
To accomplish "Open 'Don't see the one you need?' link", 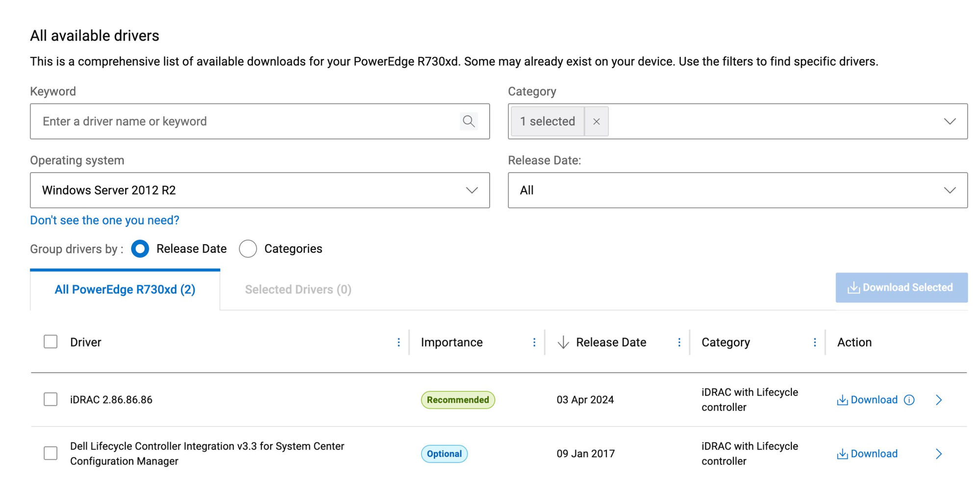I will coord(105,220).
